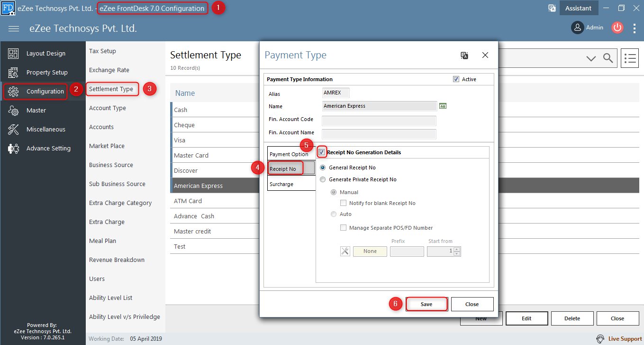Click the Start from spinner arrows
The width and height of the screenshot is (644, 345).
point(457,251)
